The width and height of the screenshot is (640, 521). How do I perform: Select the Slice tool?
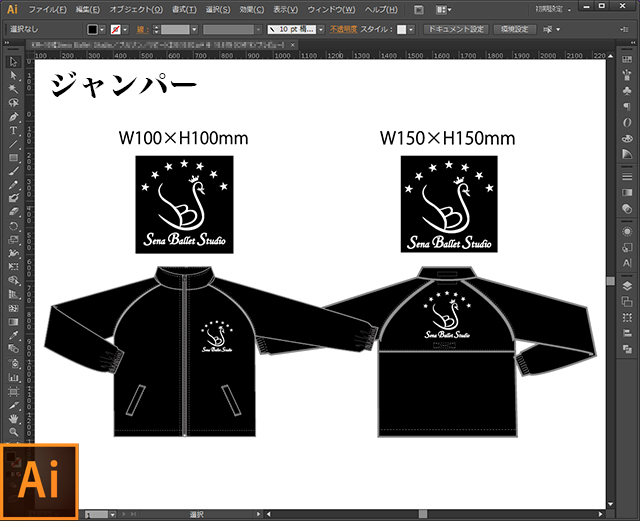[x=13, y=406]
